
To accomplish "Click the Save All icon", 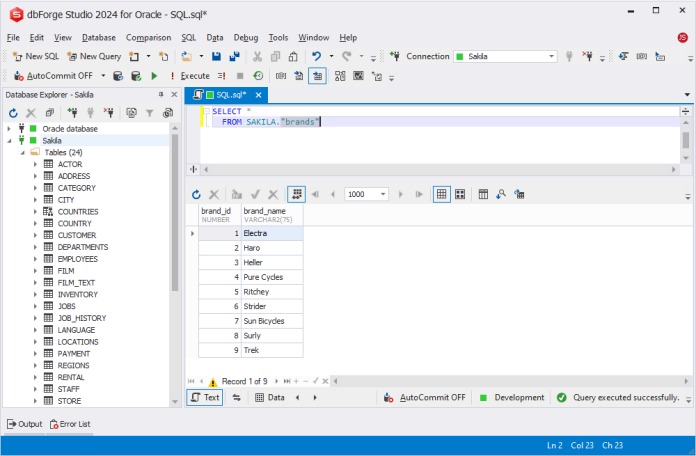I will (x=234, y=56).
